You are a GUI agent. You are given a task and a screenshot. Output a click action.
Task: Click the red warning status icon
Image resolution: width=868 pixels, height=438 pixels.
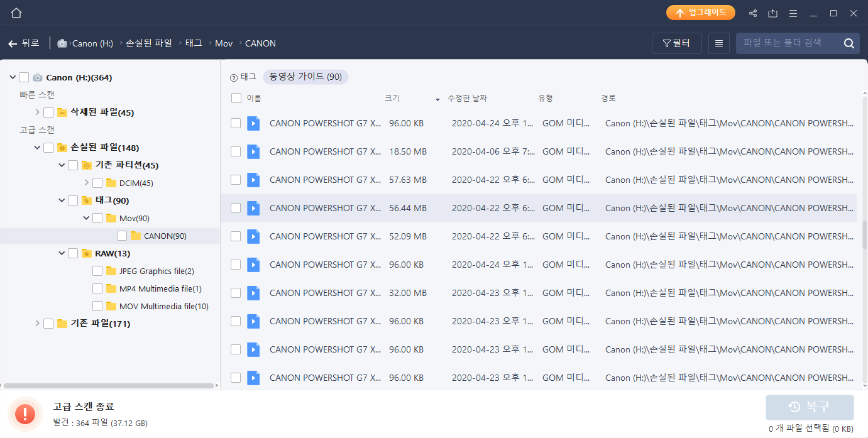coord(25,414)
